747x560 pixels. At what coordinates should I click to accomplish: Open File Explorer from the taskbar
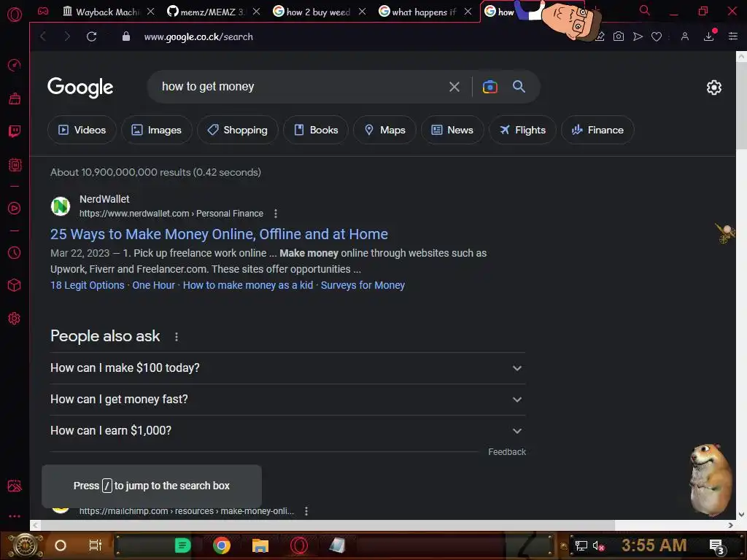[260, 545]
